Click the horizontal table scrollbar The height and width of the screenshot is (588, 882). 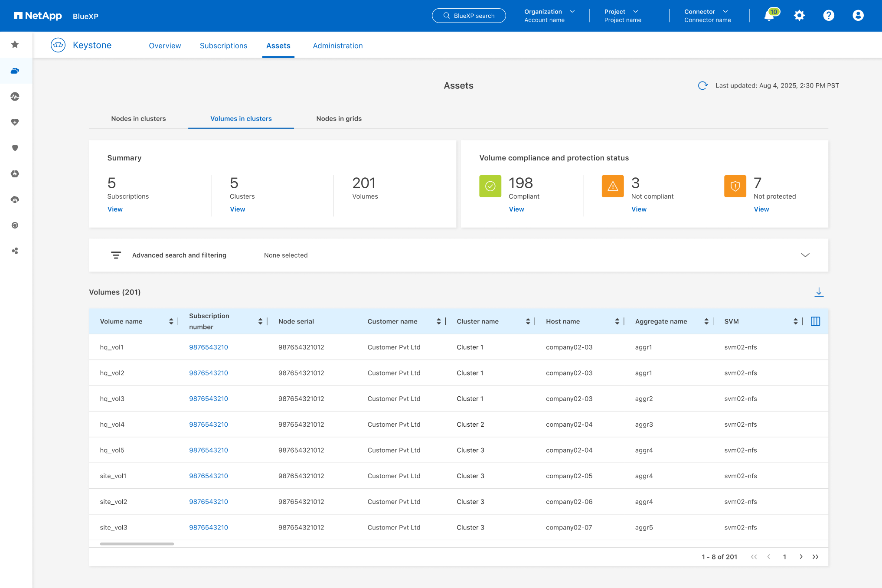point(137,544)
